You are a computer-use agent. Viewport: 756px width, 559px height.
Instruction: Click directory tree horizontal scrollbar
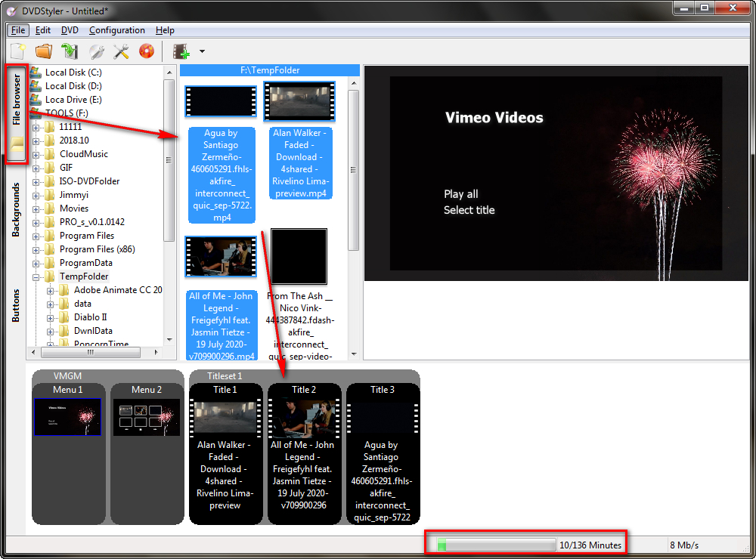click(x=91, y=352)
